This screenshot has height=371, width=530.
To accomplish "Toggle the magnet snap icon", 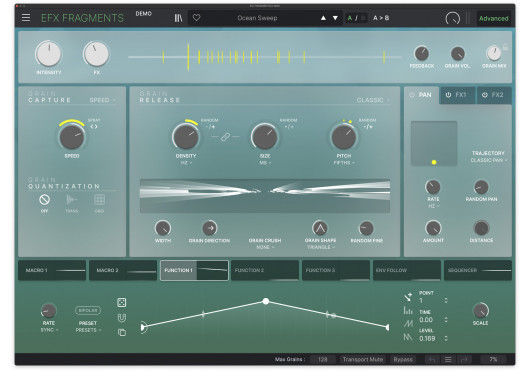I will tap(122, 318).
